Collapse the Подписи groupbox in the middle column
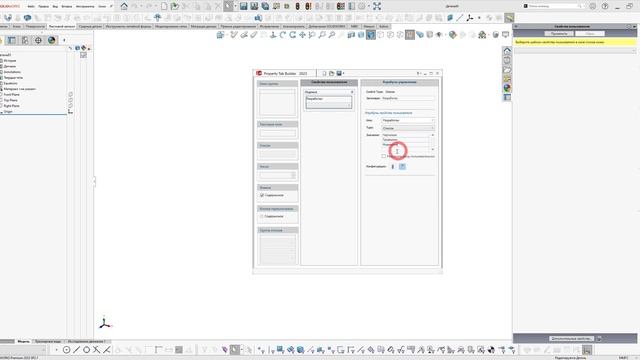This screenshot has height=360, width=640. [x=352, y=92]
